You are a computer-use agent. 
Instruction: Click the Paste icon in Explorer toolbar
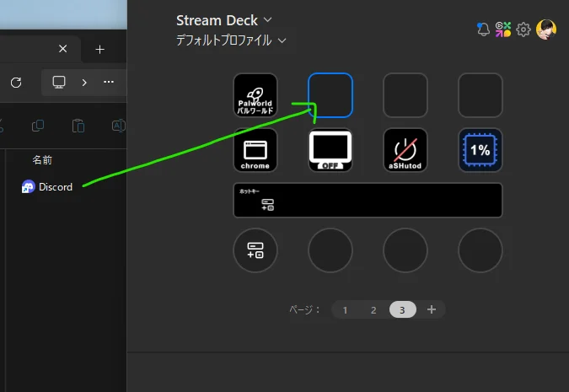(78, 126)
